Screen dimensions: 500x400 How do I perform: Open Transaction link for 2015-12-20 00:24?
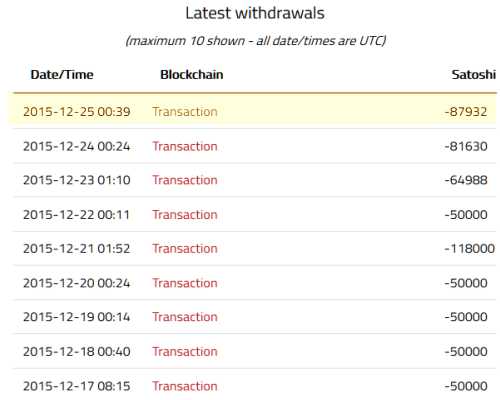185,283
